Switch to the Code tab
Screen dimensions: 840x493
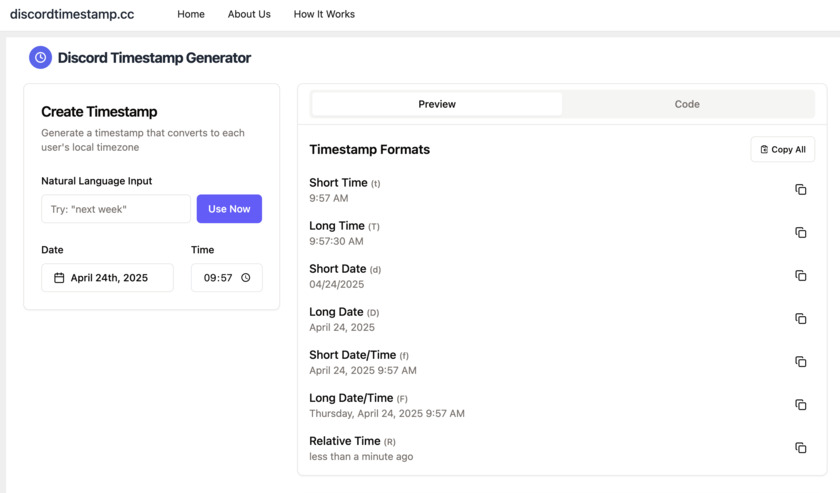point(687,104)
